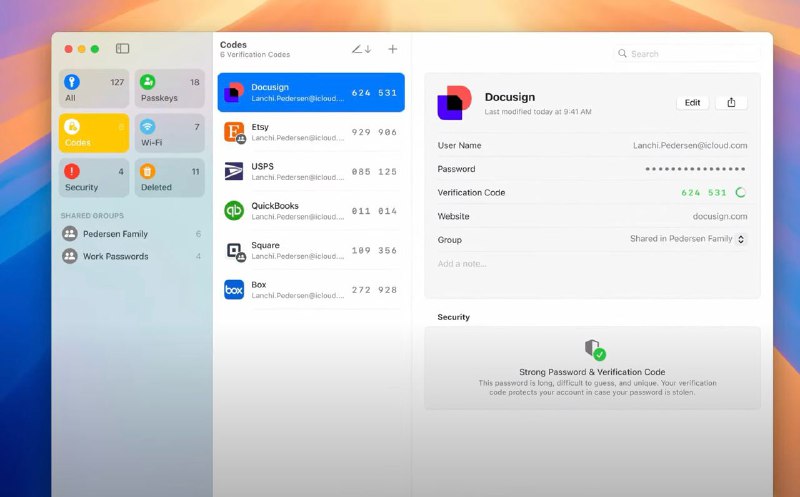
Task: Click the Etsy logo icon
Action: pos(234,132)
